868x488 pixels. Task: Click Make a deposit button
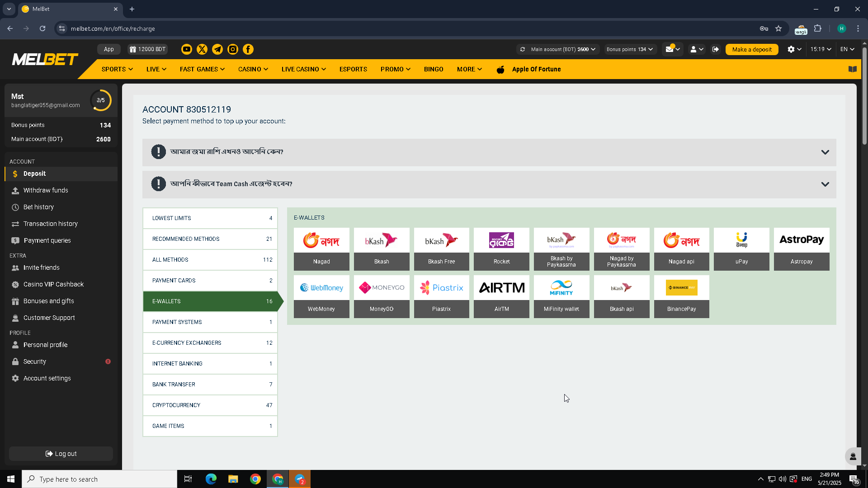click(751, 49)
